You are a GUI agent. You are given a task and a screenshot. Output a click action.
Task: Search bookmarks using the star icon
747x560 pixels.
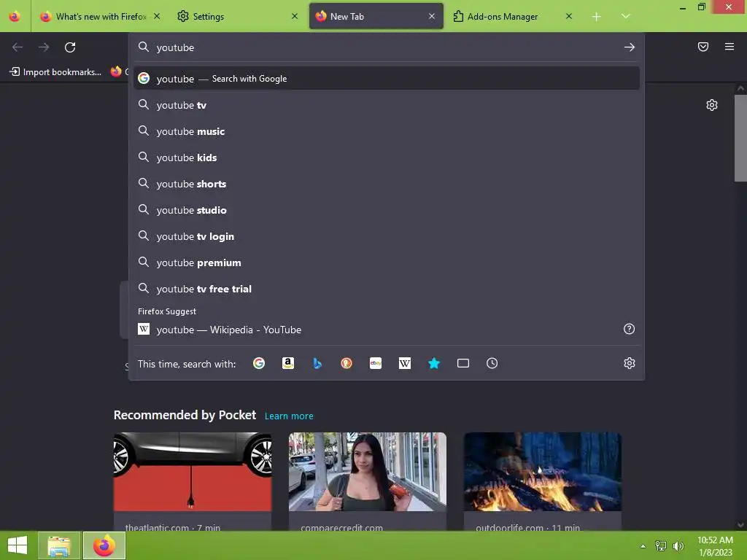click(434, 363)
